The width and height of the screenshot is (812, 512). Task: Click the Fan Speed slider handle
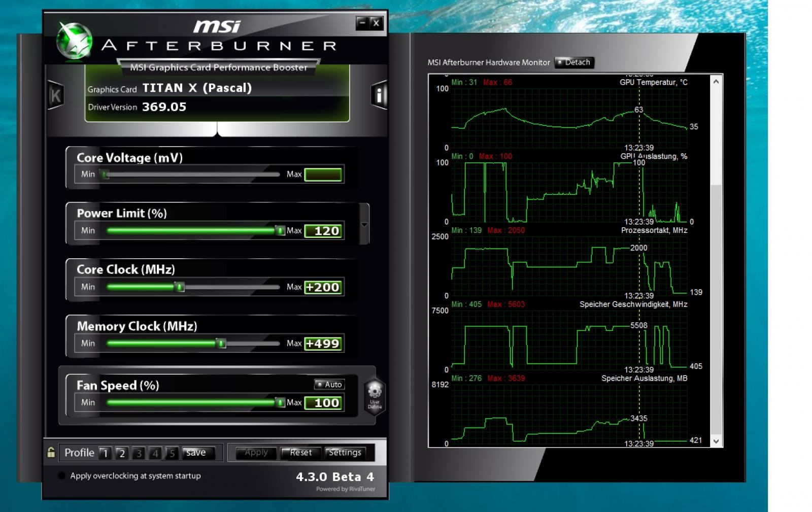pyautogui.click(x=280, y=403)
